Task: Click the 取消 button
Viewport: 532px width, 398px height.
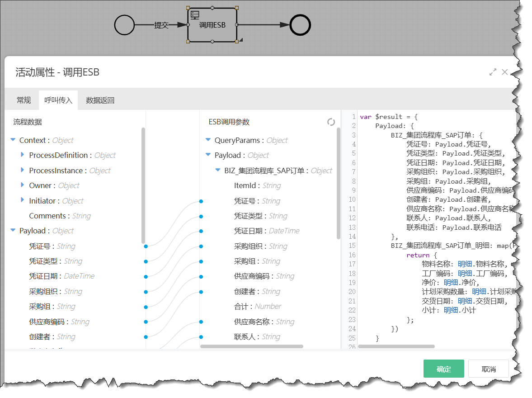Action: (x=489, y=369)
